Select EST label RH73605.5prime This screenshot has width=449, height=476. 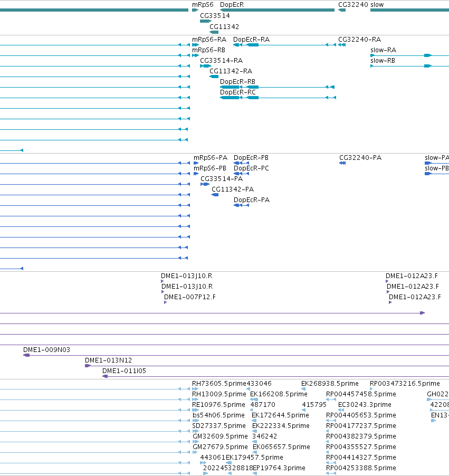point(219,384)
